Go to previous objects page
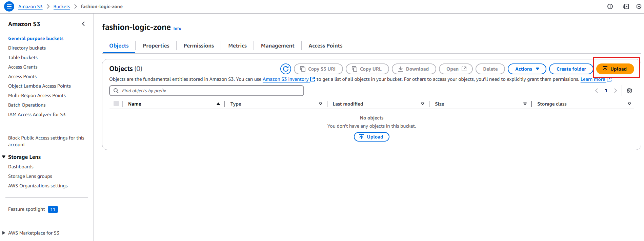The height and width of the screenshot is (241, 644). click(x=597, y=91)
